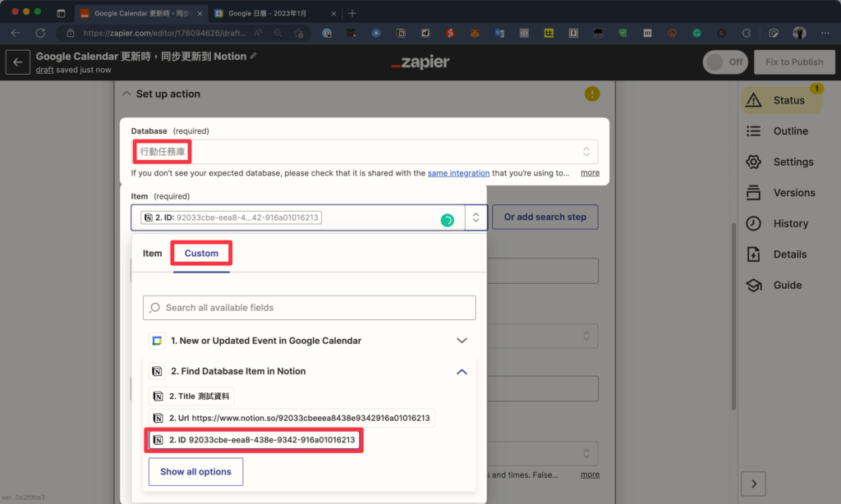841x504 pixels.
Task: Open the History clock panel
Action: (777, 223)
